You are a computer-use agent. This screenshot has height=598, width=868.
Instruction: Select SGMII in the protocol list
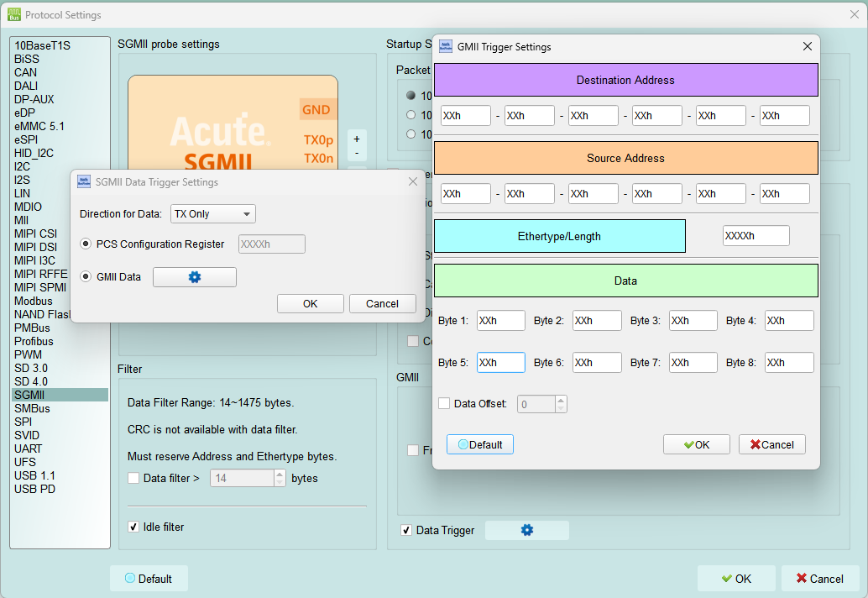point(60,395)
